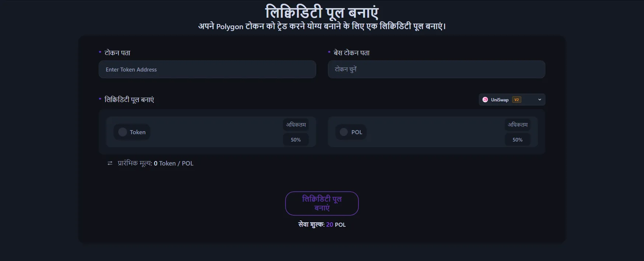
Task: Click the round Token placeholder icon
Action: pyautogui.click(x=123, y=132)
